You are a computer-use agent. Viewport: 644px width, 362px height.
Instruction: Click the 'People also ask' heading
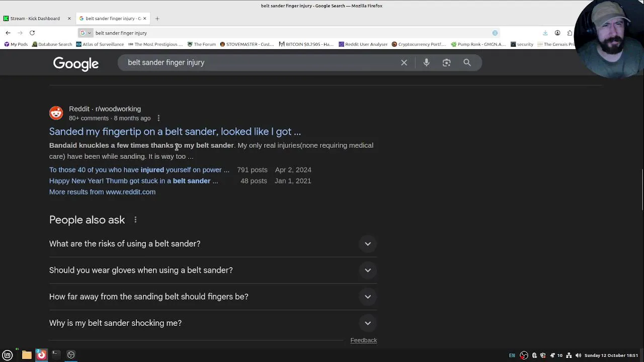coord(87,220)
